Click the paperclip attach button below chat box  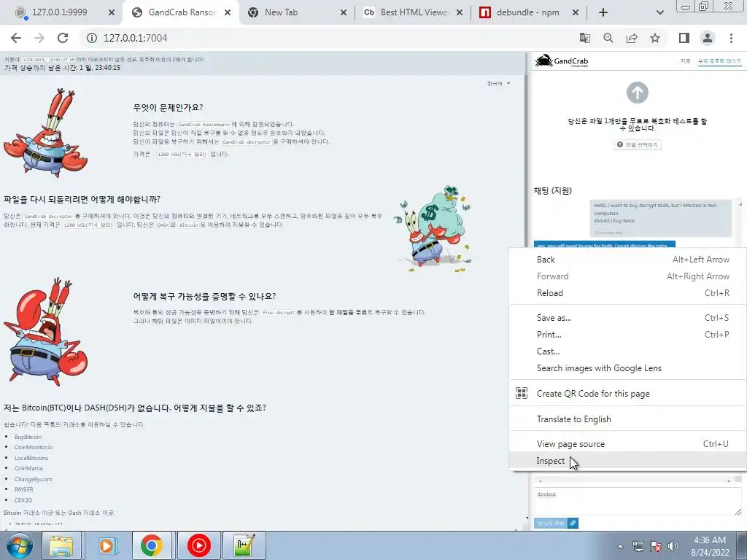573,524
